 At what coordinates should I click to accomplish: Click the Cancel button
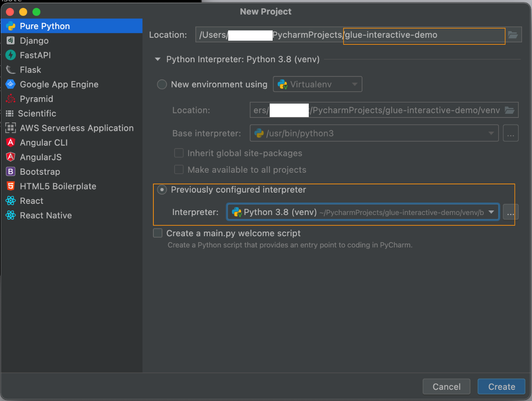tap(446, 386)
